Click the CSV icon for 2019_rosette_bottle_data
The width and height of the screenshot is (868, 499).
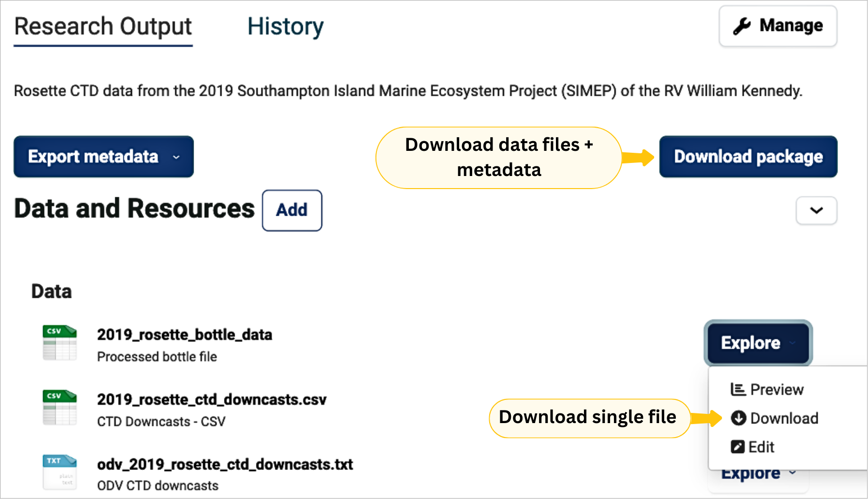click(x=60, y=343)
